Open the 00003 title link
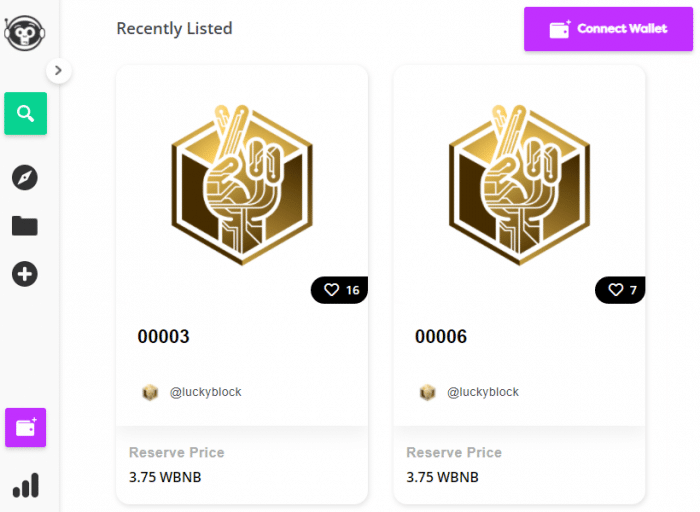This screenshot has width=700, height=512. click(163, 337)
